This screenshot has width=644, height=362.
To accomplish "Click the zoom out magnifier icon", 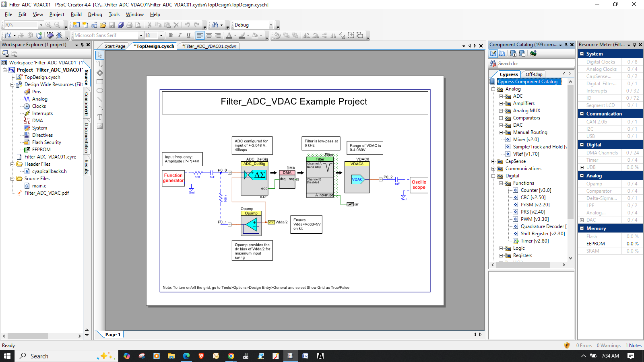I will [x=58, y=25].
